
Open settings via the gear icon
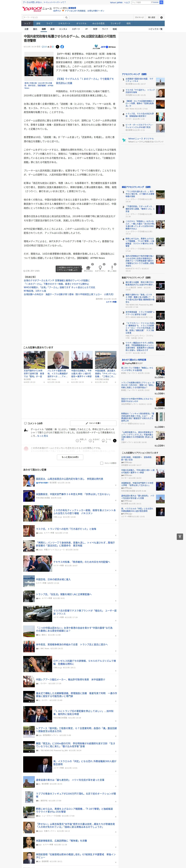pyautogui.click(x=161, y=18)
